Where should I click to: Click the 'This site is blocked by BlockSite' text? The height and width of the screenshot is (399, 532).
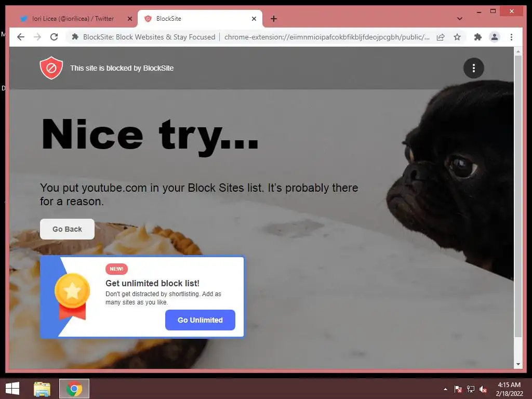click(x=122, y=68)
